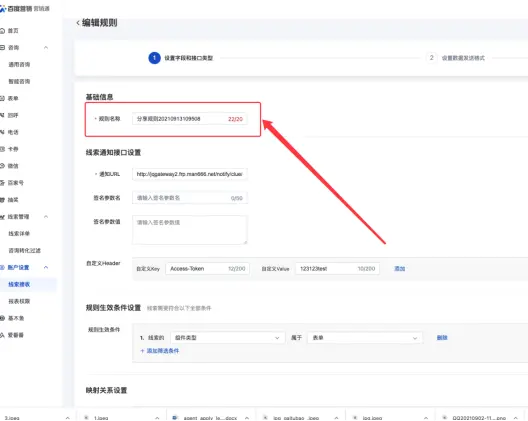
Task: Click the 抽奖 lottery sidebar icon
Action: pyautogui.click(x=2, y=200)
